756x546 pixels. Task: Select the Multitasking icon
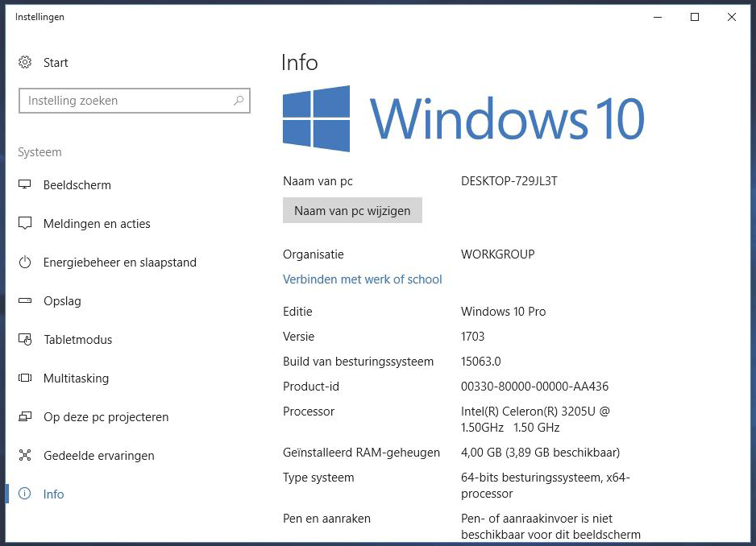[x=25, y=378]
